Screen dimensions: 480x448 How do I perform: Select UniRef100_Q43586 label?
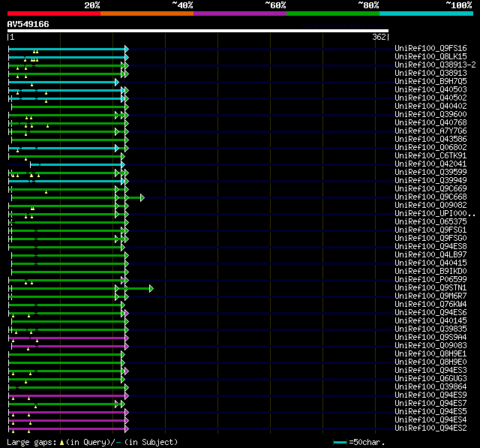[x=430, y=139]
